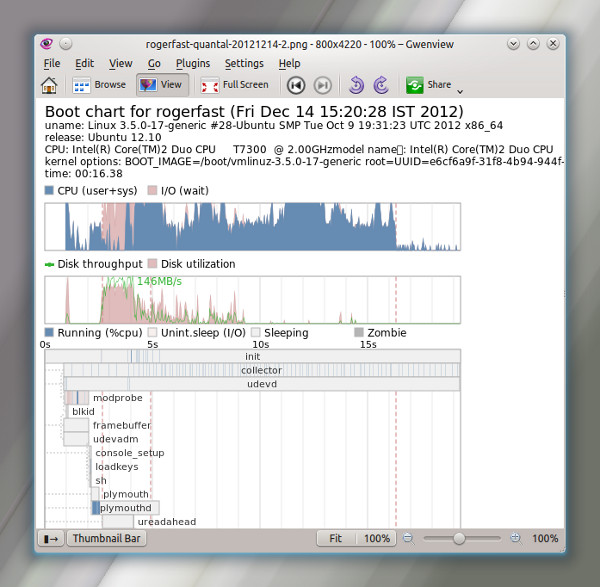Open the Edit menu
Viewport: 600px width, 587px height.
pos(84,64)
